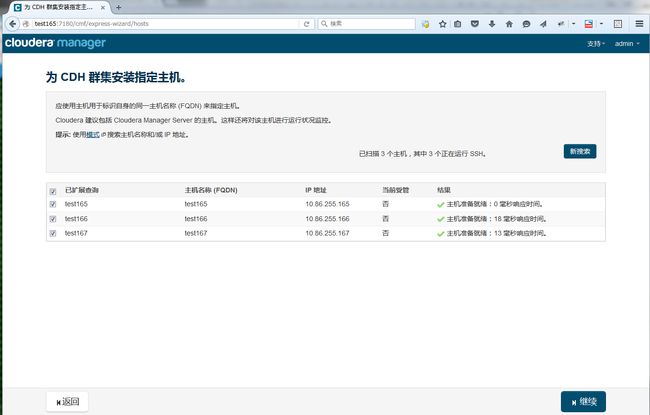Image resolution: width=650 pixels, height=415 pixels.
Task: Save page to Pocket icon
Action: pos(475,24)
